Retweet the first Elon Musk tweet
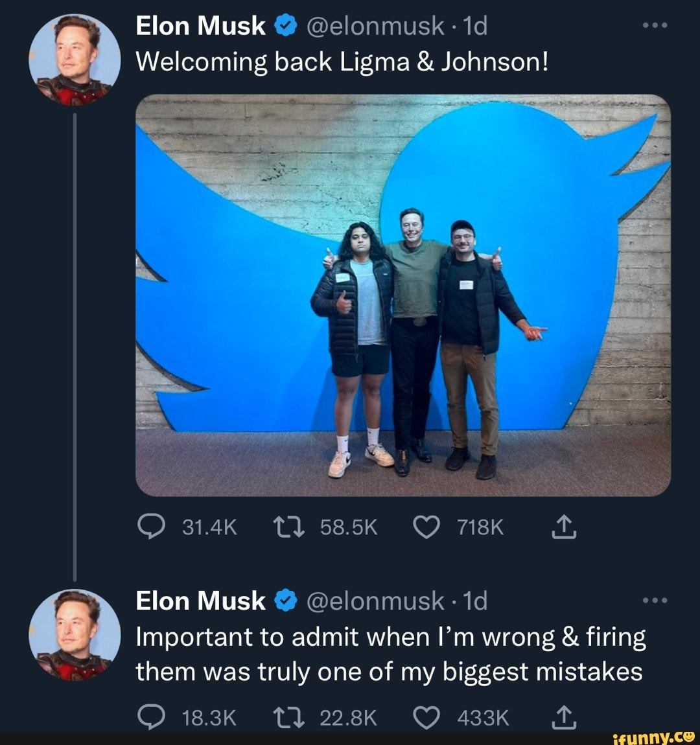The width and height of the screenshot is (700, 745). click(287, 527)
